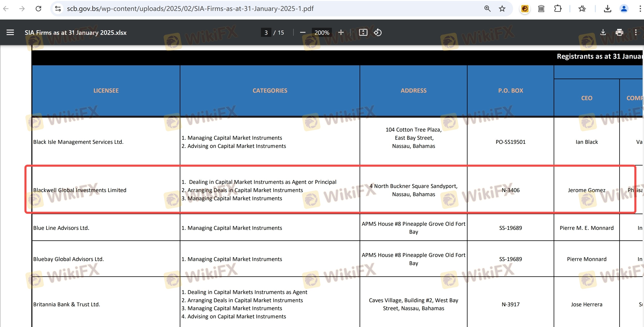Open the Chrome profile avatar
Screen dimensions: 644x327
click(x=624, y=8)
